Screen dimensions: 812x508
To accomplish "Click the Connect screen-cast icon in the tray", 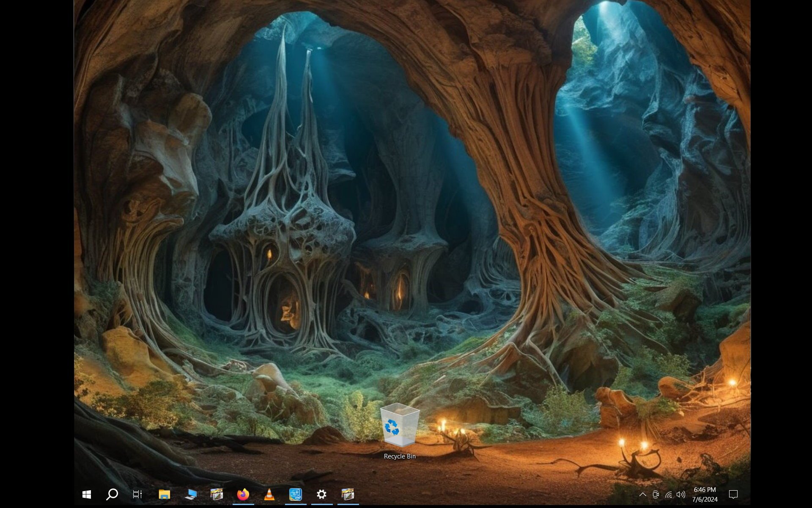I will coord(656,494).
